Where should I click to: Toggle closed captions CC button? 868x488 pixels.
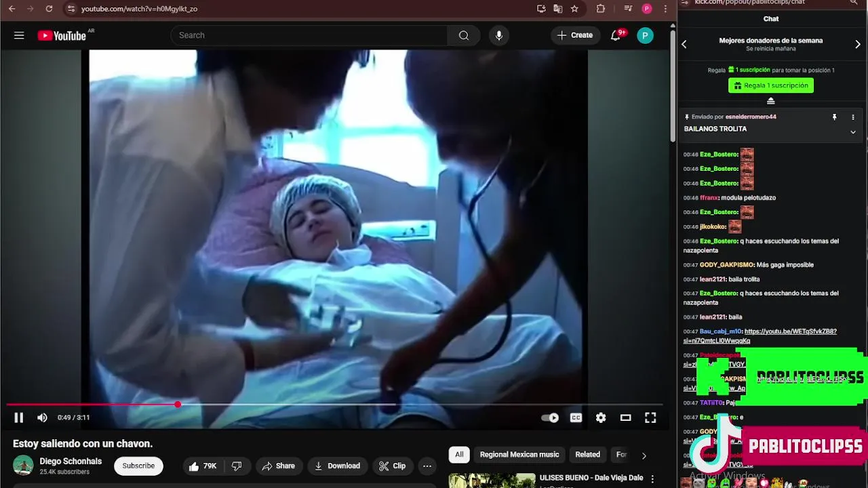(576, 418)
